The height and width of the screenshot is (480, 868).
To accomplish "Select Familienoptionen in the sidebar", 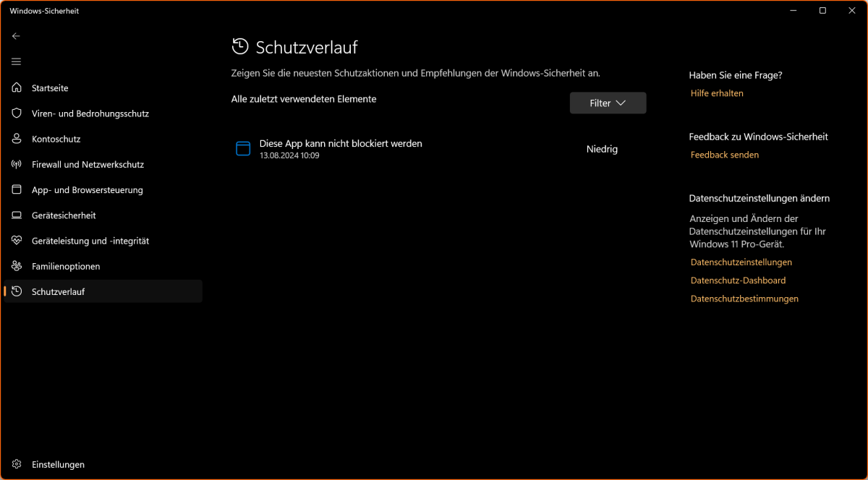I will pyautogui.click(x=103, y=266).
